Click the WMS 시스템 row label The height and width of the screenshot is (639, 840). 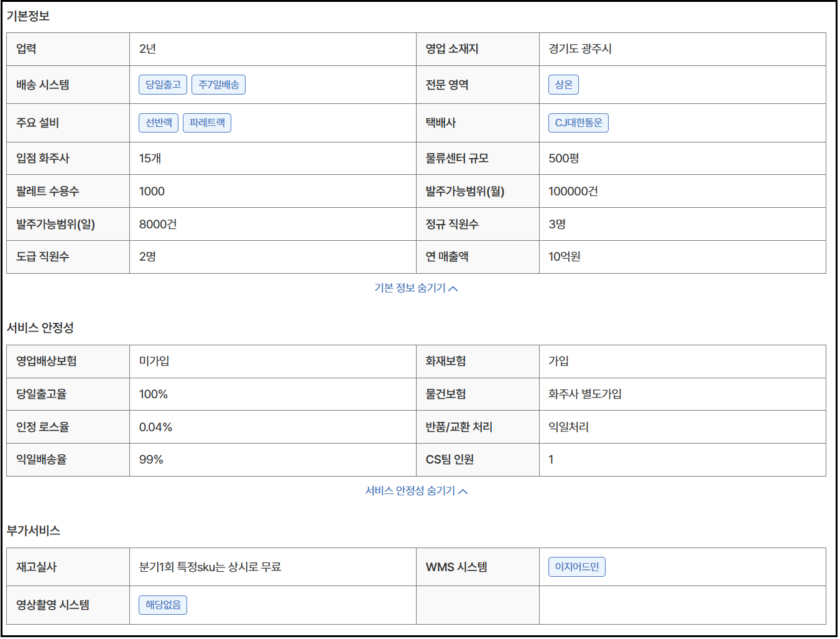click(x=456, y=567)
